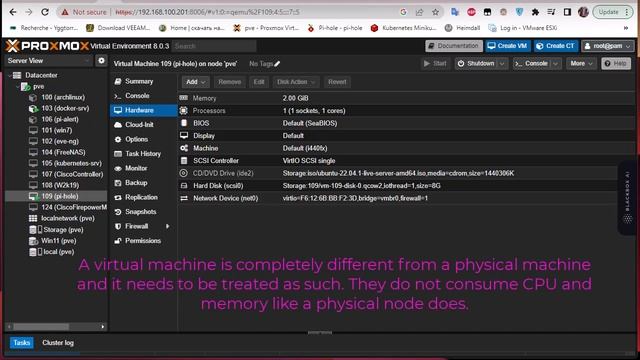Image resolution: width=640 pixels, height=360 pixels.
Task: Switch to the Tasks tab
Action: point(21,343)
